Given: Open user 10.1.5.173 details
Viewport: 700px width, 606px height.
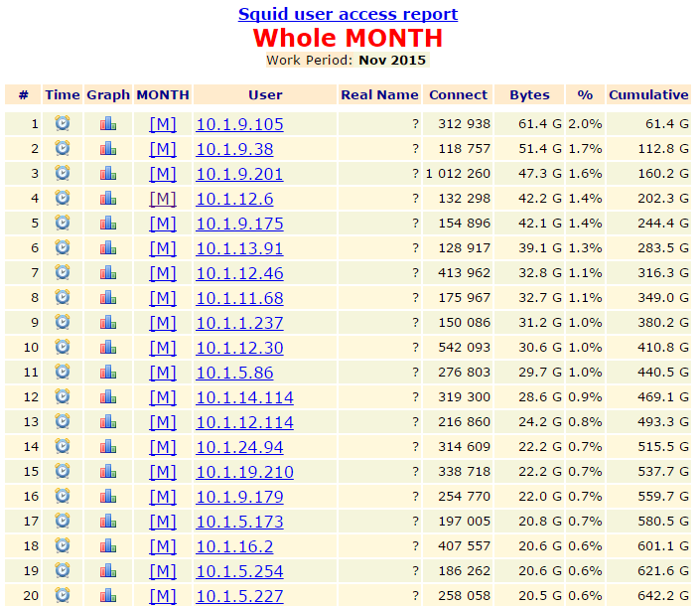Looking at the screenshot, I should pyautogui.click(x=239, y=522).
